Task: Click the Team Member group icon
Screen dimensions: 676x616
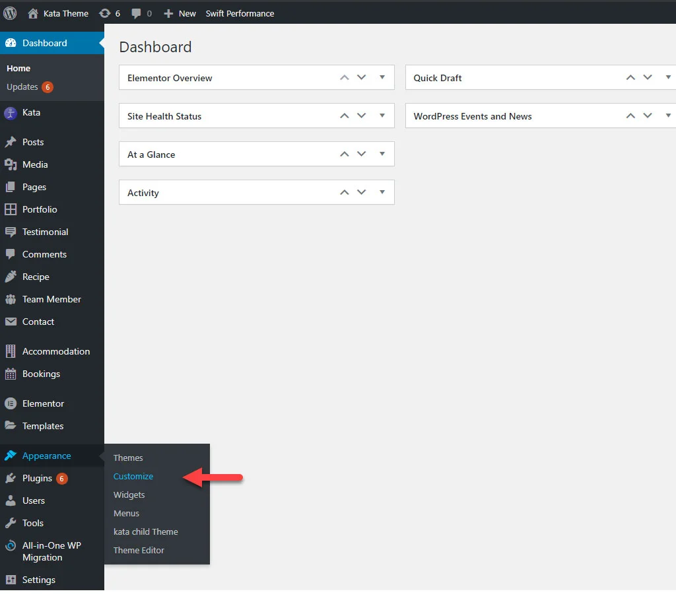Action: tap(11, 299)
